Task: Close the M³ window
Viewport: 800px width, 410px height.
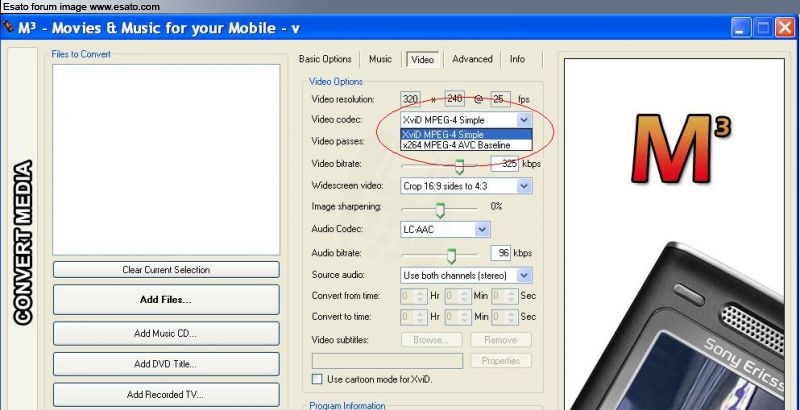Action: click(x=785, y=28)
